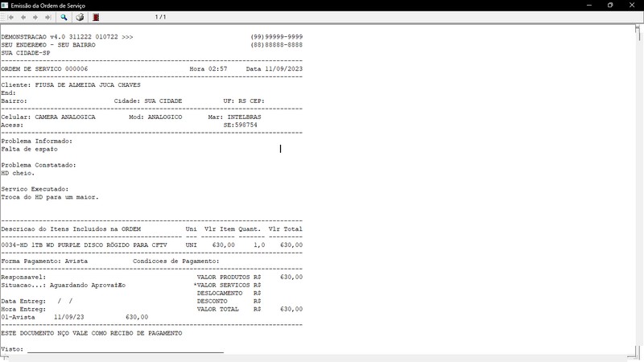This screenshot has height=362, width=644.
Task: Click the Aguardando Aprovação status text
Action: click(x=88, y=286)
